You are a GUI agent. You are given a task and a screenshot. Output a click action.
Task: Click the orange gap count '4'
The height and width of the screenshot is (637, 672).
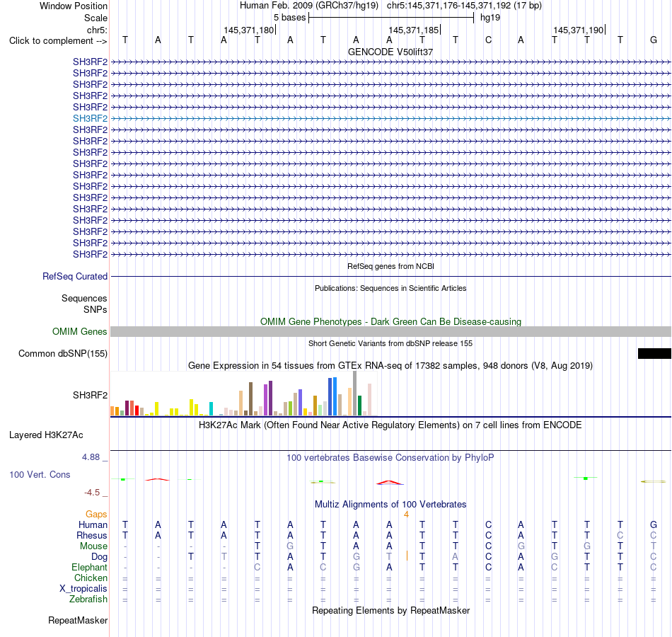tap(406, 515)
